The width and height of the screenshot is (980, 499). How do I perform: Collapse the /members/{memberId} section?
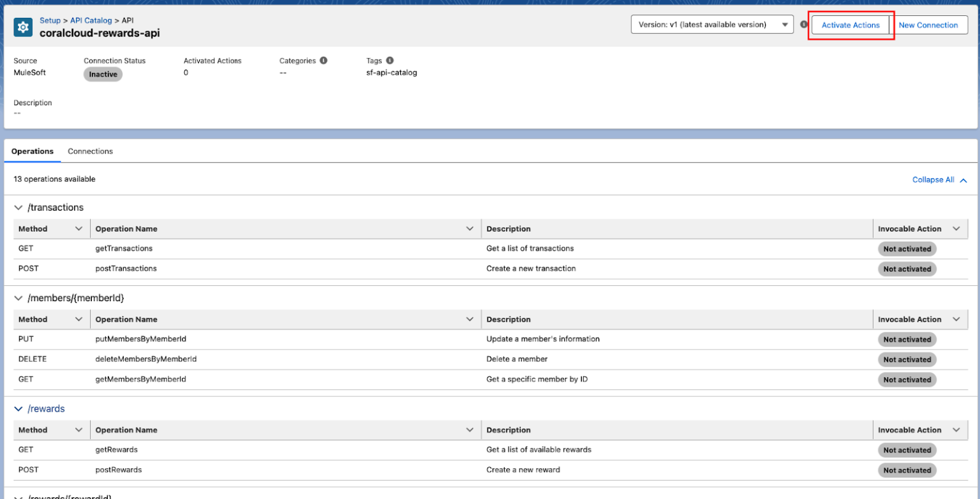[x=18, y=298]
